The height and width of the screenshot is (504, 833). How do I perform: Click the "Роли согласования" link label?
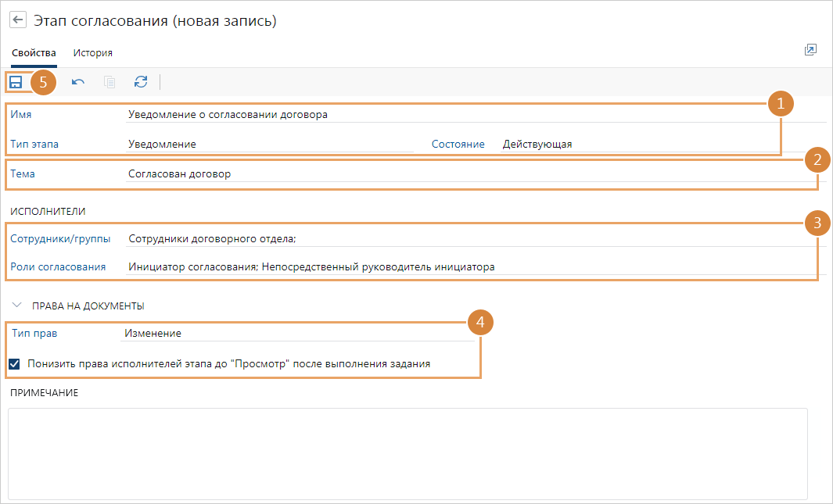[x=58, y=267]
